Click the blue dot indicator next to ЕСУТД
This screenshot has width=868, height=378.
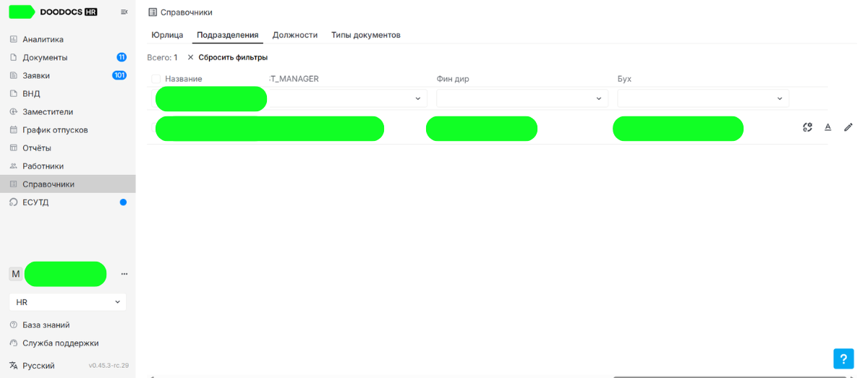coord(123,202)
